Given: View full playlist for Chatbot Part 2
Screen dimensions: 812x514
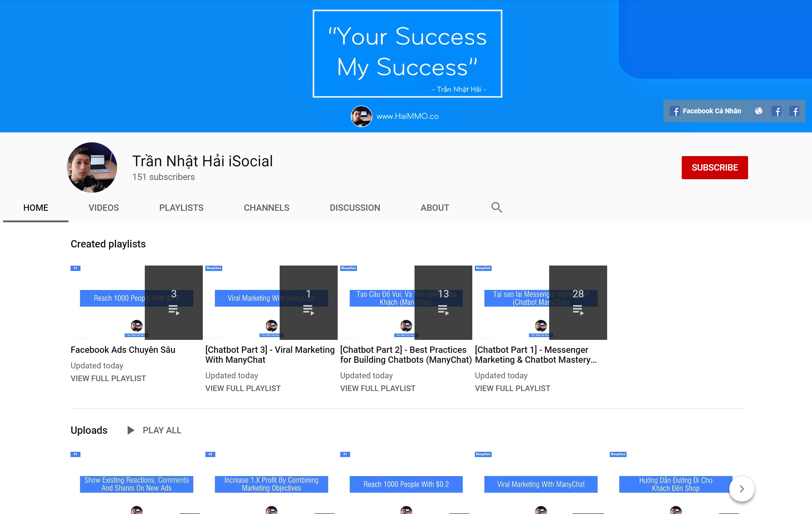Looking at the screenshot, I should pyautogui.click(x=378, y=388).
